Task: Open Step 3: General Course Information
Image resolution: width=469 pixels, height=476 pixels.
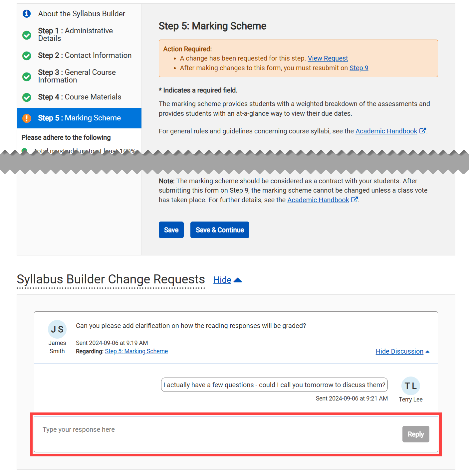Action: [x=77, y=76]
